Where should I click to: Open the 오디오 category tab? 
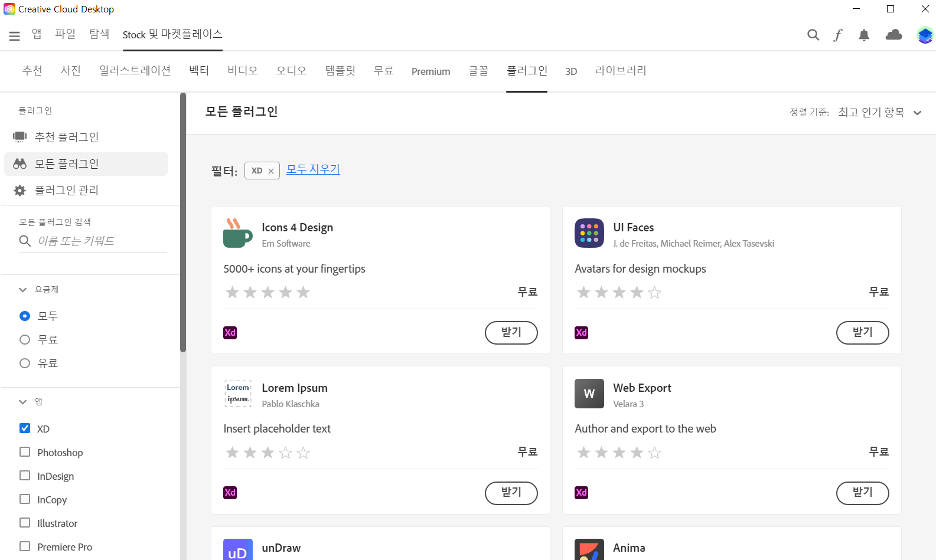pyautogui.click(x=291, y=71)
